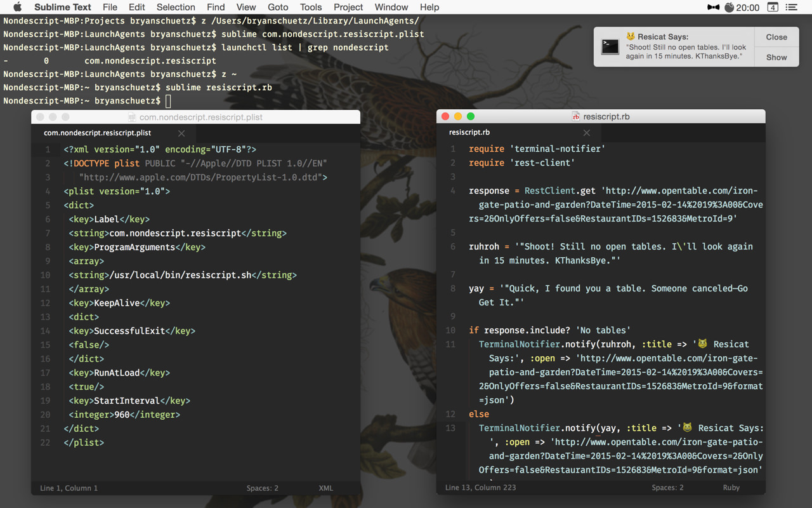This screenshot has width=812, height=508.
Task: Open Spaces: 2 indentation menu in plist window
Action: (x=263, y=488)
